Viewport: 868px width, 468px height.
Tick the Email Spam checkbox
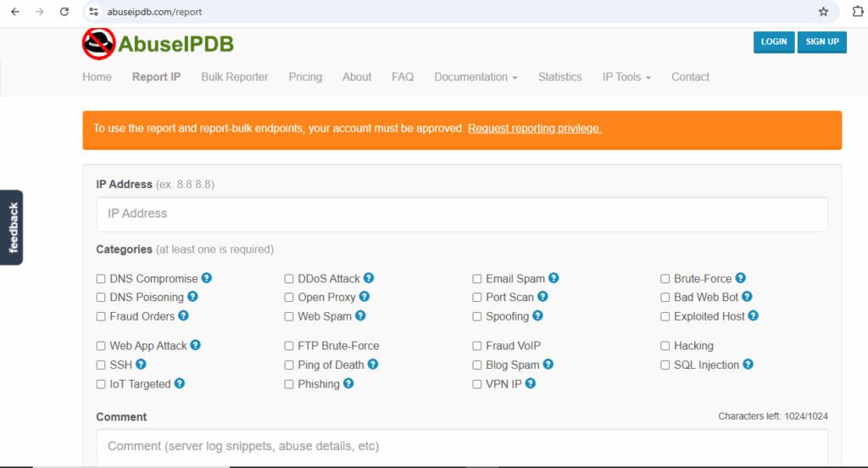[476, 279]
